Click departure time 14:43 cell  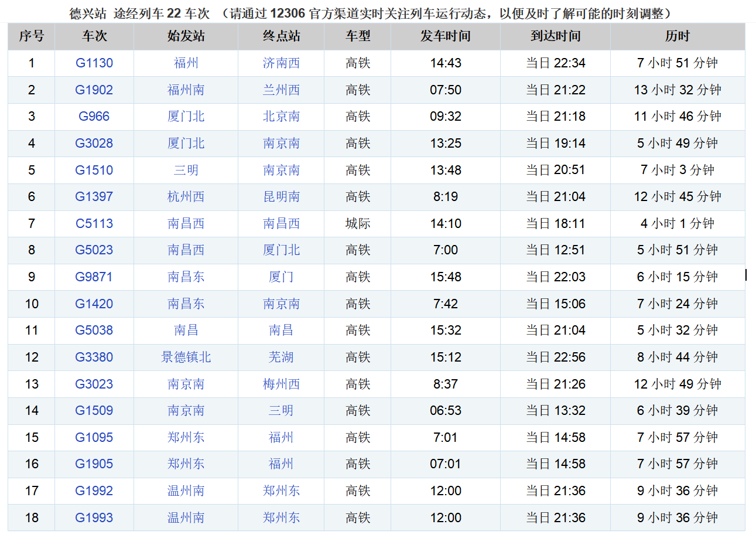[x=446, y=63]
